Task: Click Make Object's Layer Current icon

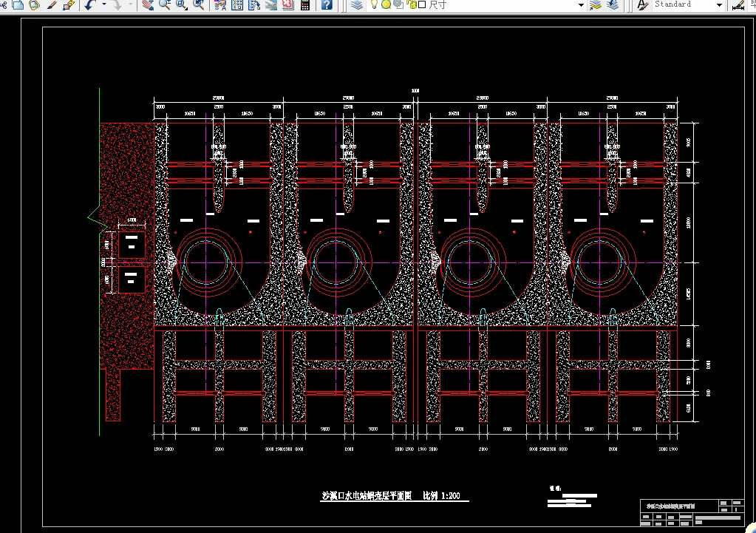Action: click(596, 5)
